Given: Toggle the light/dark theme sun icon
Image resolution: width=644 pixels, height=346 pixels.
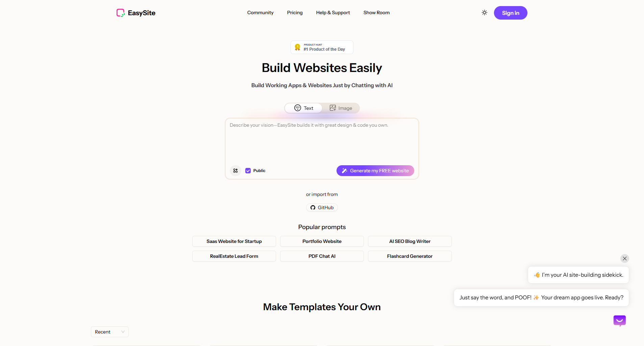Looking at the screenshot, I should pos(485,13).
